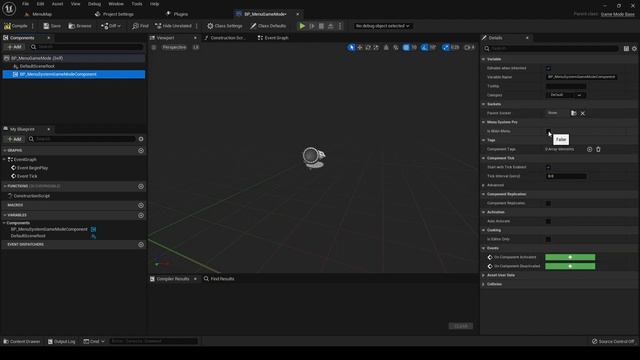Open Class Settings
Screen dimensions: 640x360
click(x=224, y=26)
